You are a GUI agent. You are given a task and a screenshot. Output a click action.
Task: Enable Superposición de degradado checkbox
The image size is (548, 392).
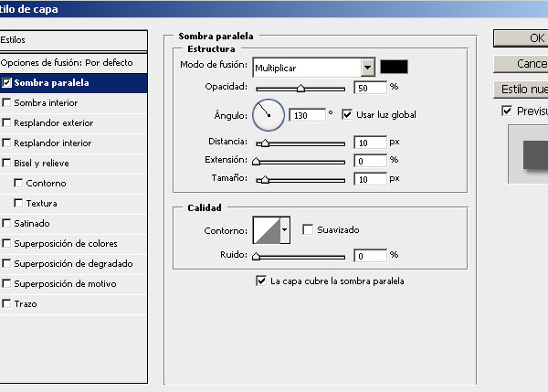(x=6, y=263)
